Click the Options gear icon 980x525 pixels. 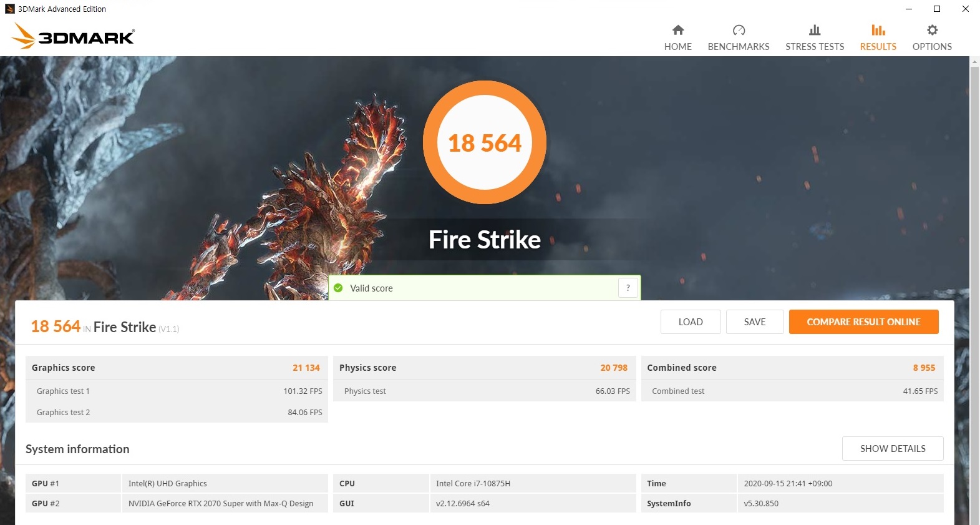(932, 30)
